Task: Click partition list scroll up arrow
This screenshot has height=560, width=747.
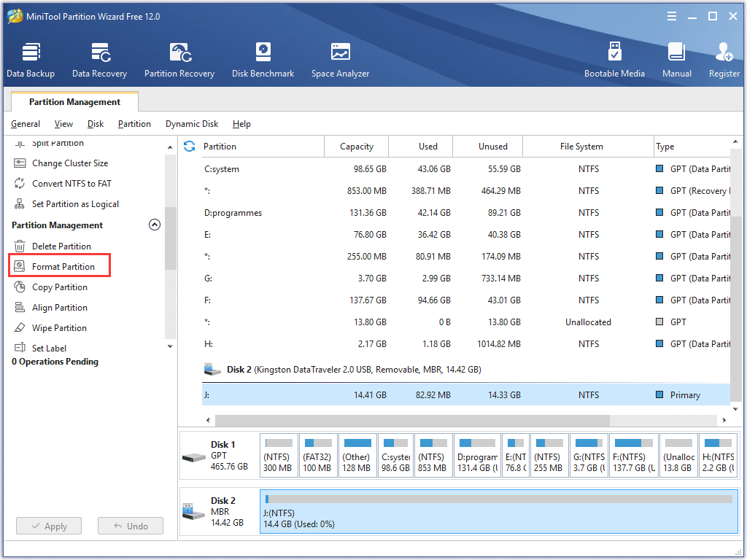Action: [x=735, y=142]
